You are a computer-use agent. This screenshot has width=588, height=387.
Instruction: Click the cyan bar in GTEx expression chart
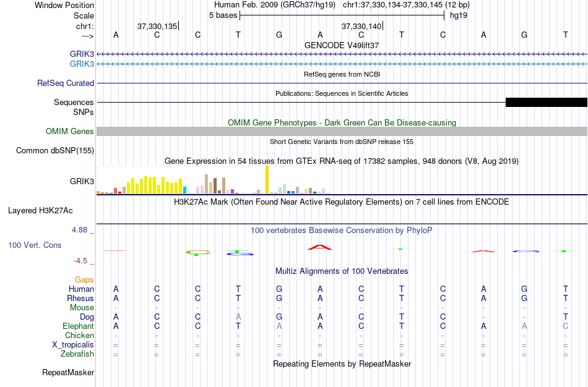(x=184, y=190)
